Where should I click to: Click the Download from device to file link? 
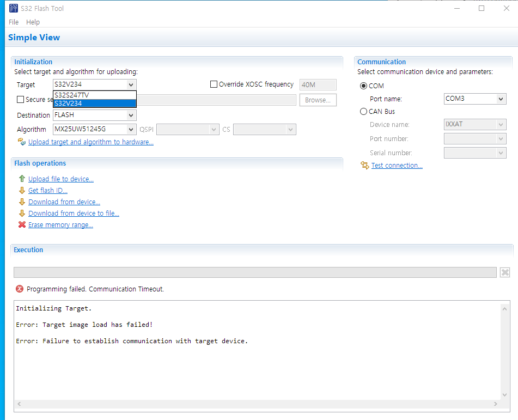[x=74, y=213]
